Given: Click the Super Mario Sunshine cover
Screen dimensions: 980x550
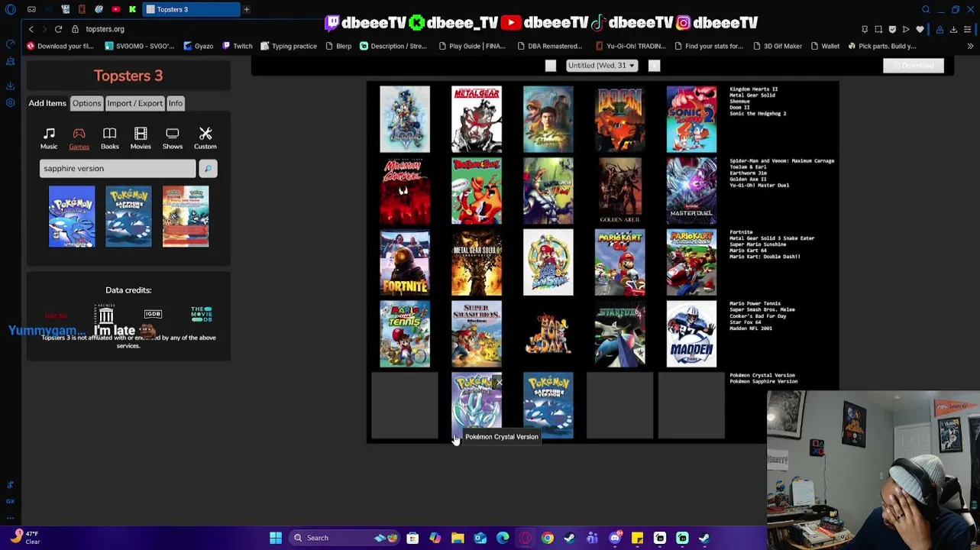Looking at the screenshot, I should (548, 262).
